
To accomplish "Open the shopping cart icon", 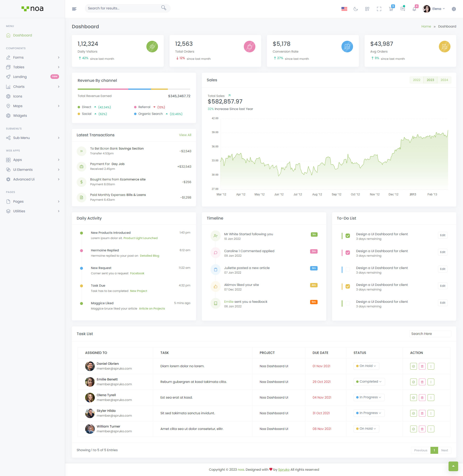I will tap(391, 9).
